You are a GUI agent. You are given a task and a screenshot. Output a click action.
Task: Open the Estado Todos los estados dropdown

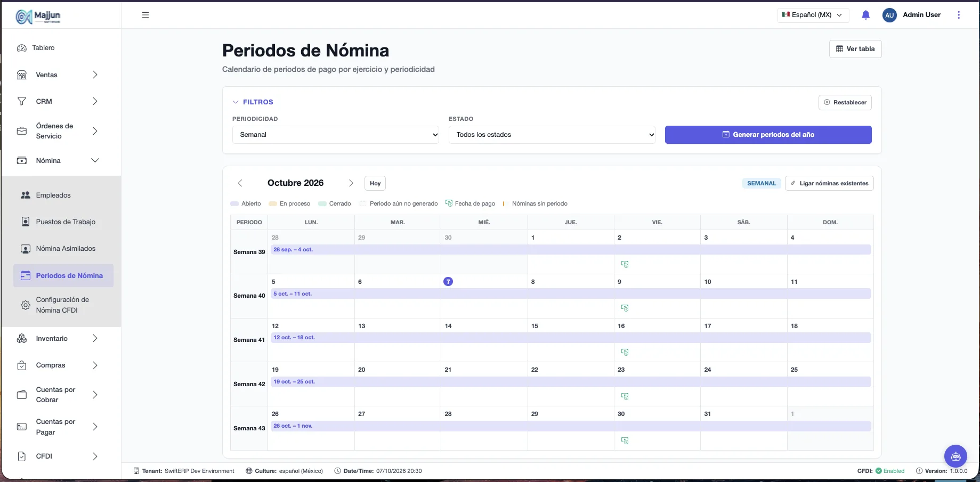(552, 135)
